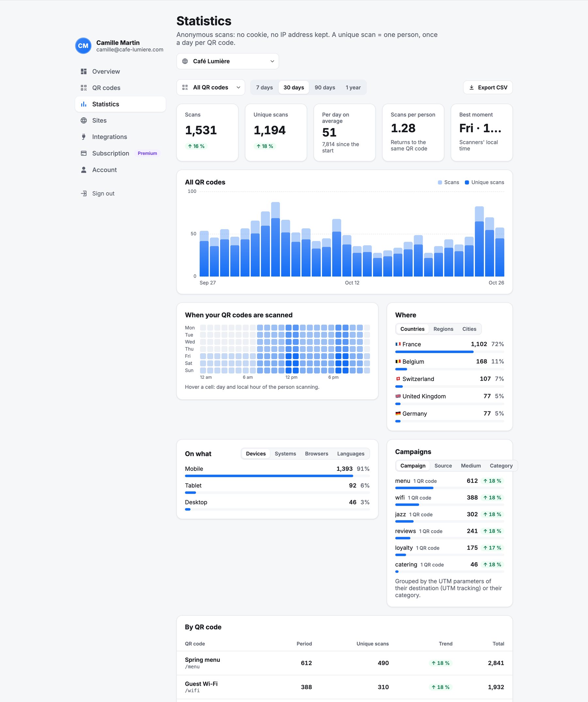Select the Statistics bar-chart icon

[x=84, y=104]
